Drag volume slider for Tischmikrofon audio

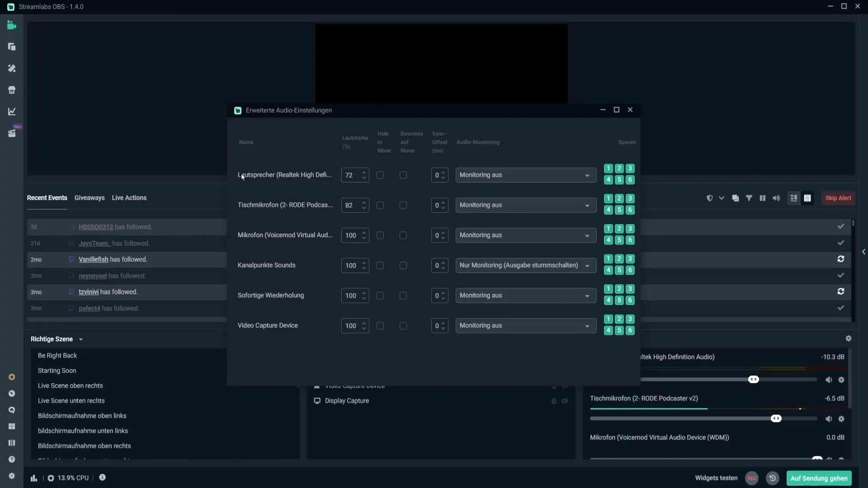coord(776,418)
